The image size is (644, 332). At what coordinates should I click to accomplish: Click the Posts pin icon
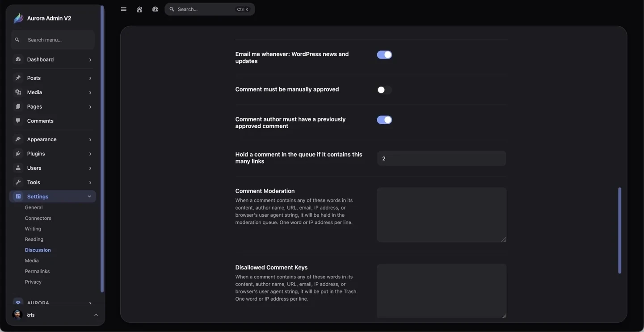[18, 78]
